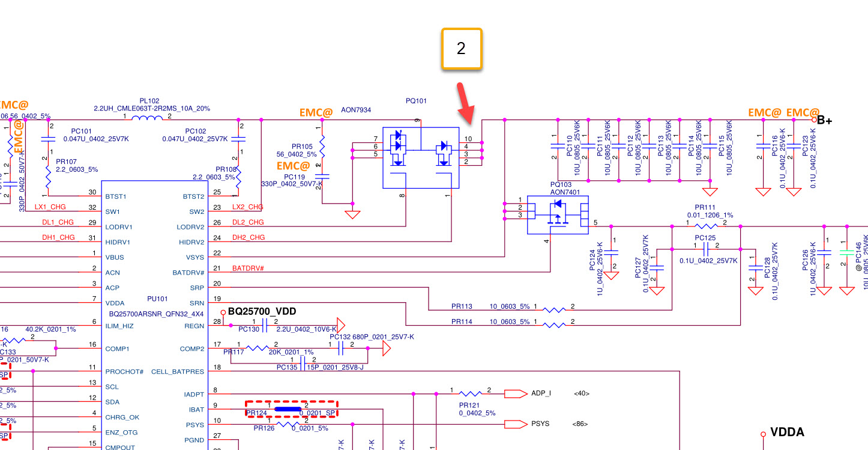Select the COMP1 pin name

117,349
